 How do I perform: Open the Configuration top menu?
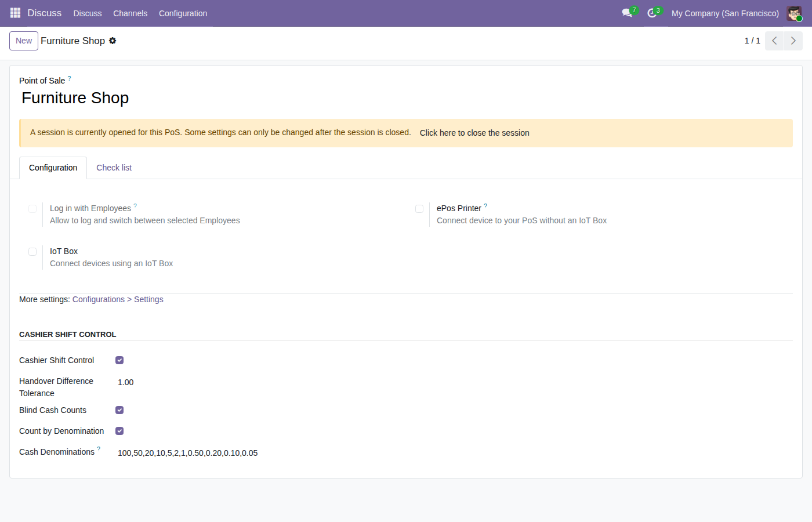183,13
